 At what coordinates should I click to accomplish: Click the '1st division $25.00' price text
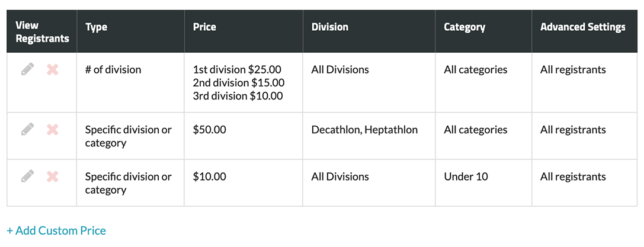tap(237, 70)
